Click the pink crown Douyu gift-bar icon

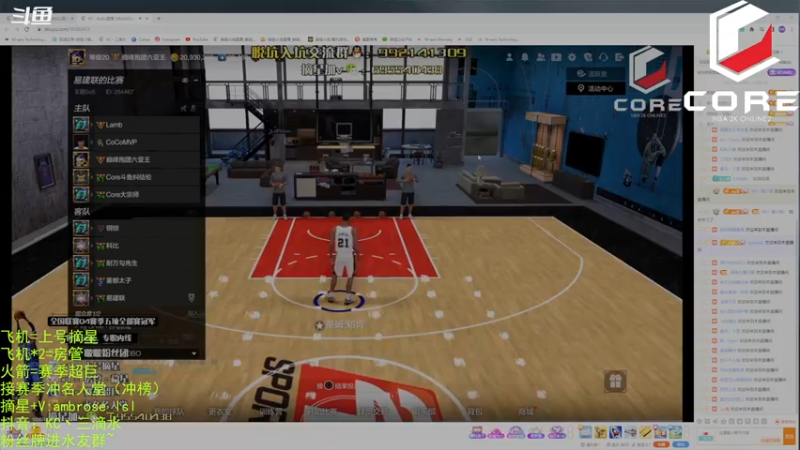pos(495,433)
